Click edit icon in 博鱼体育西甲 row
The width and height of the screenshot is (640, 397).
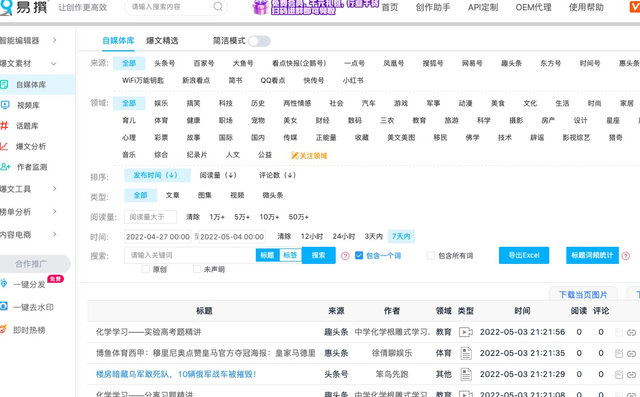coord(619,353)
